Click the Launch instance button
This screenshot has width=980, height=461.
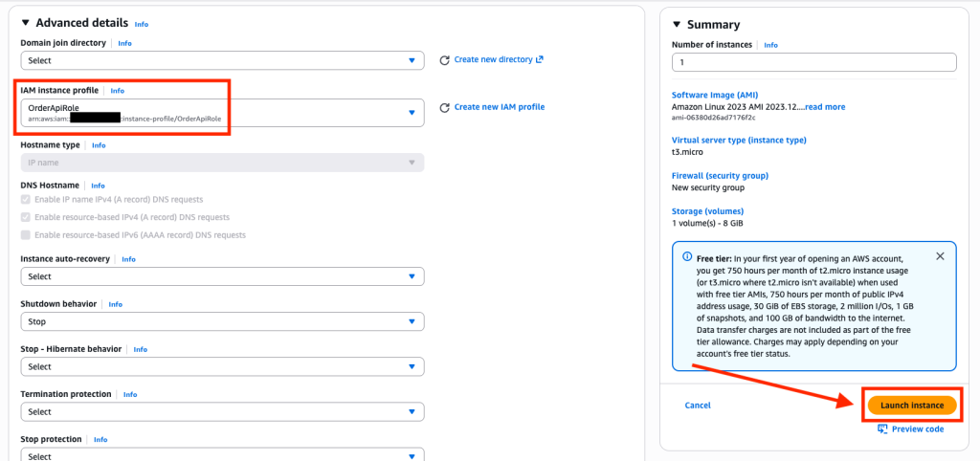pyautogui.click(x=912, y=406)
